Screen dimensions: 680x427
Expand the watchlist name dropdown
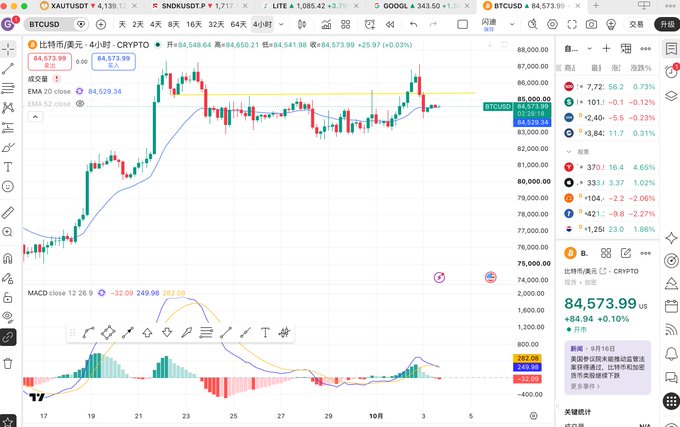tap(589, 49)
